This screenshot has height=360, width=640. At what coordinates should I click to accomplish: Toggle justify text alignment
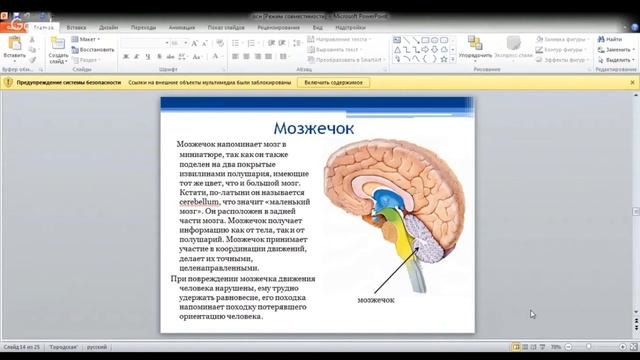[268, 56]
